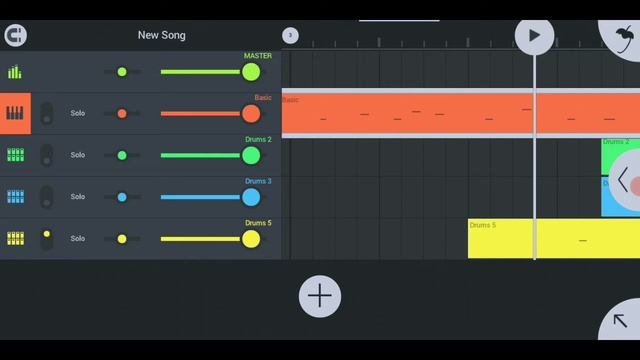The height and width of the screenshot is (360, 640).
Task: Solo the Drums 2 track
Action: click(78, 155)
